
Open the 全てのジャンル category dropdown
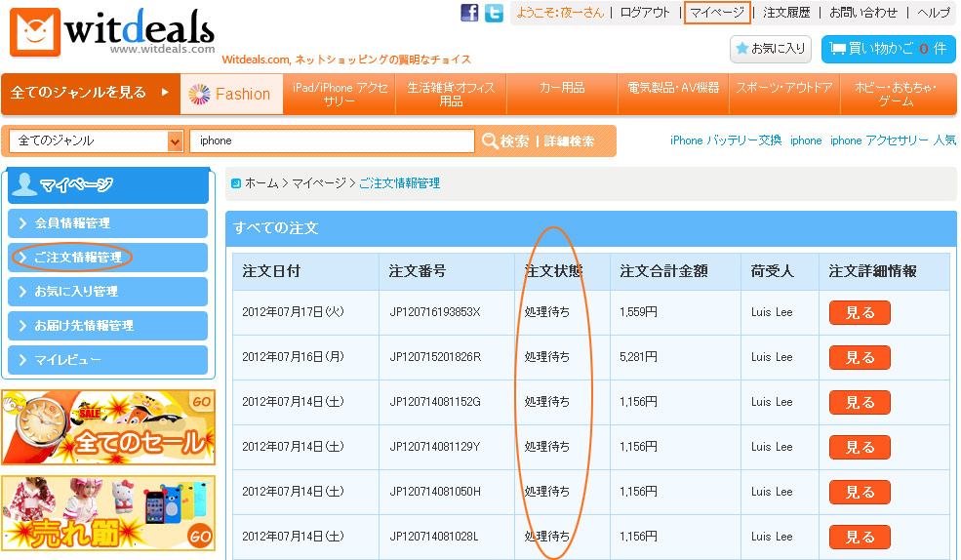pos(97,140)
